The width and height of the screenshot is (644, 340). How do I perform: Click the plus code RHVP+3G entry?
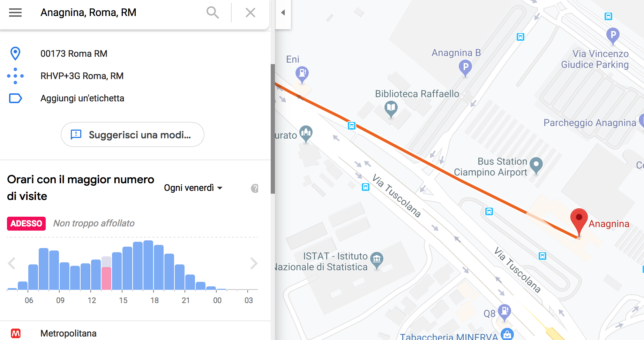(x=82, y=76)
